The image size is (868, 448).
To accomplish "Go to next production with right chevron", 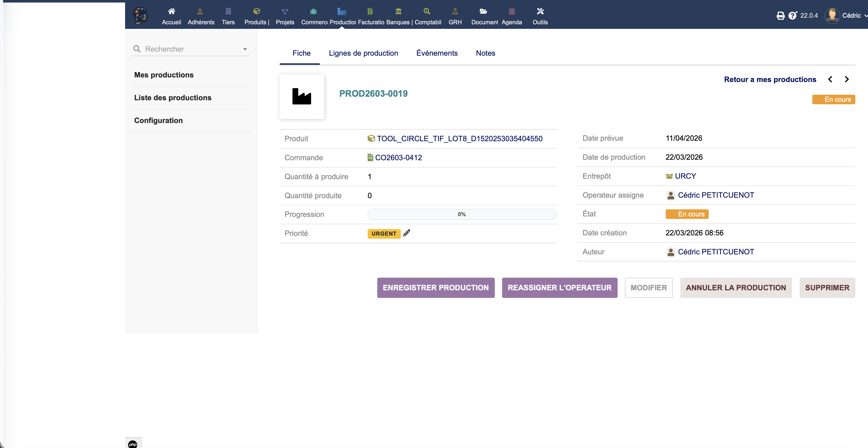I will [x=847, y=79].
